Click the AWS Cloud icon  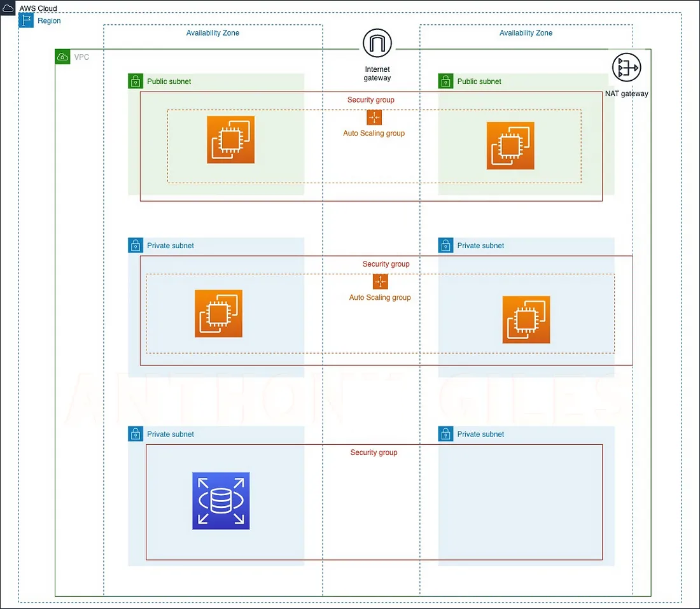coord(9,8)
